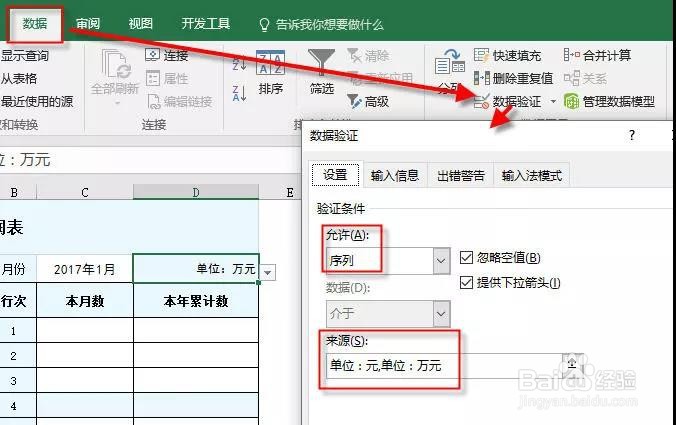Select the 开发工具 ribbon tab
676x425 pixels.
click(x=206, y=24)
